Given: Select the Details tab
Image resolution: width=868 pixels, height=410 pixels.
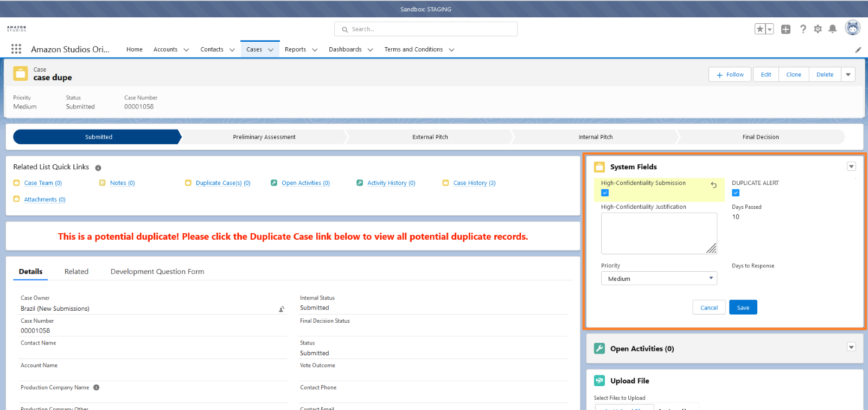Looking at the screenshot, I should point(30,271).
